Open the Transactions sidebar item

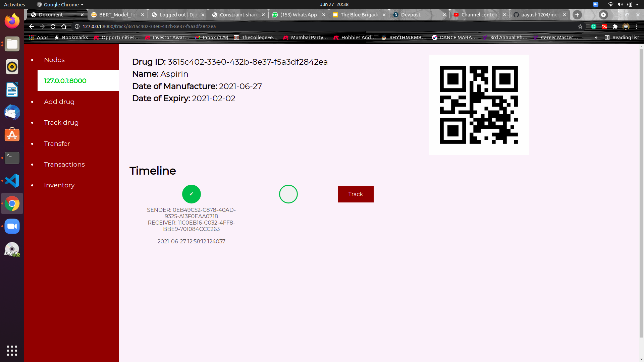64,164
